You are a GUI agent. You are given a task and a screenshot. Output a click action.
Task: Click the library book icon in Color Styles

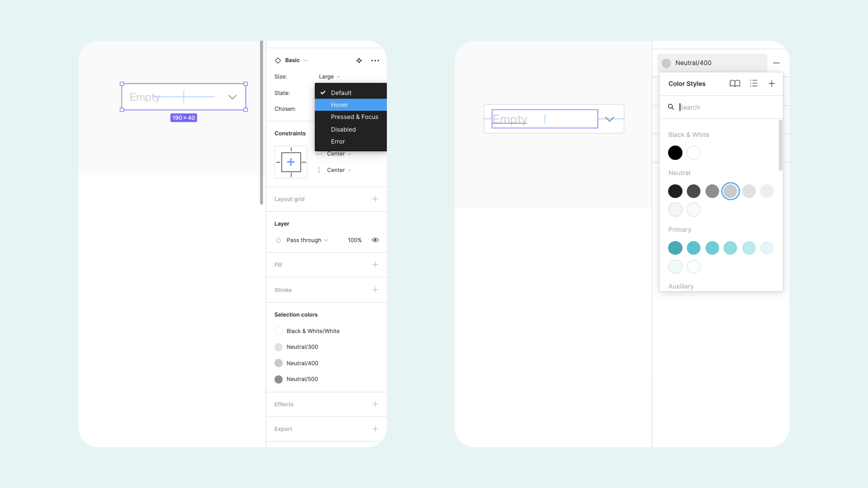tap(734, 83)
